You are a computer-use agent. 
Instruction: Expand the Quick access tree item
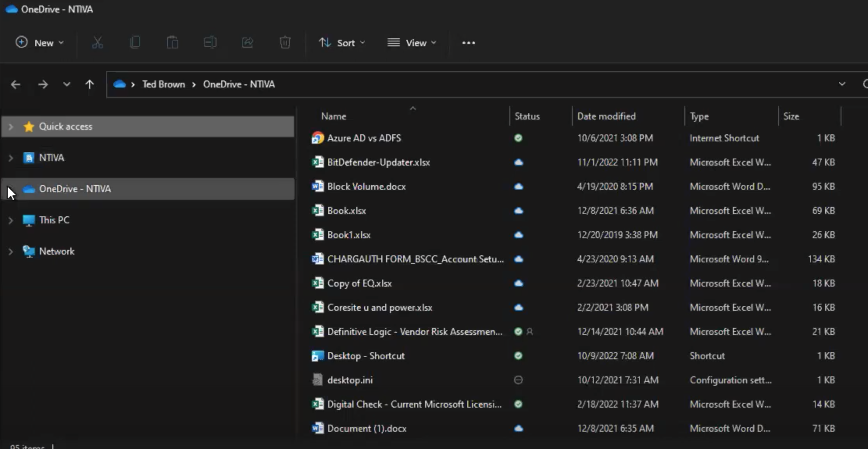coord(10,126)
